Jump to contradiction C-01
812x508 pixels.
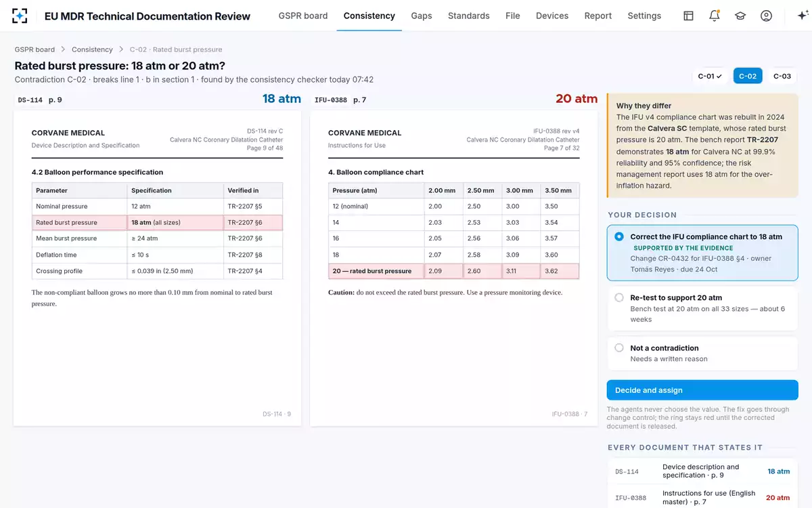click(710, 76)
